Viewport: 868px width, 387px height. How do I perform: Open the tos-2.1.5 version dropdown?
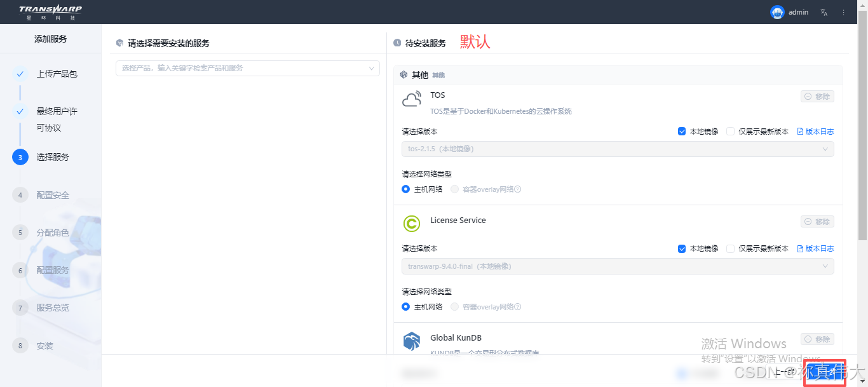click(x=618, y=149)
